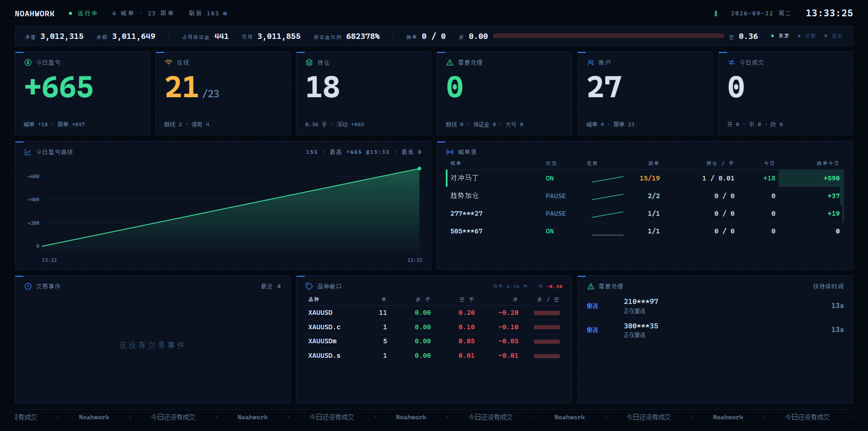Click the line-chart icon beside 今日盈亏曲线
868x431 pixels.
28,152
